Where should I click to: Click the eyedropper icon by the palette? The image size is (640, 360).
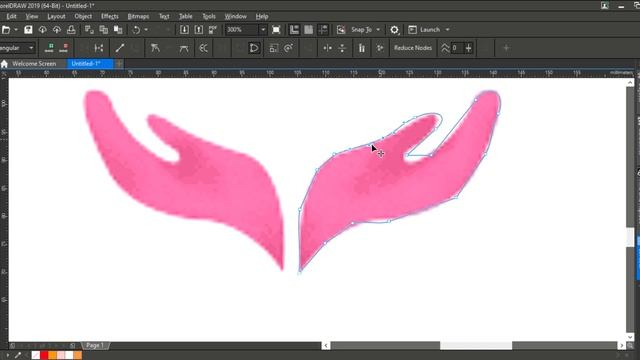pos(18,356)
